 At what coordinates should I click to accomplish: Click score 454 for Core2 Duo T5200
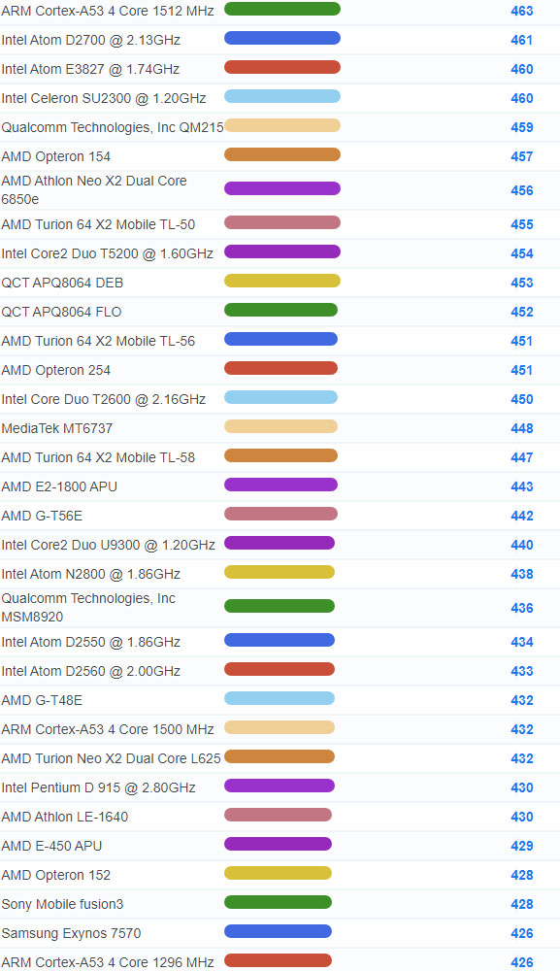tap(521, 253)
